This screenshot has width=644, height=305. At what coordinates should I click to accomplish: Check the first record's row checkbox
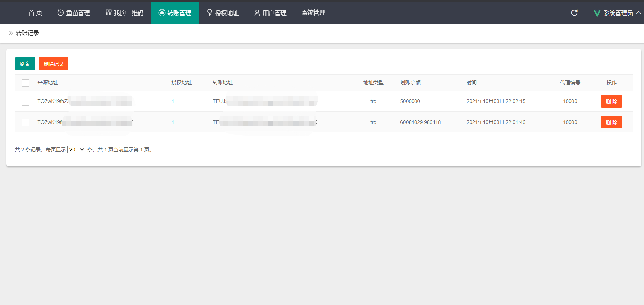(x=25, y=102)
